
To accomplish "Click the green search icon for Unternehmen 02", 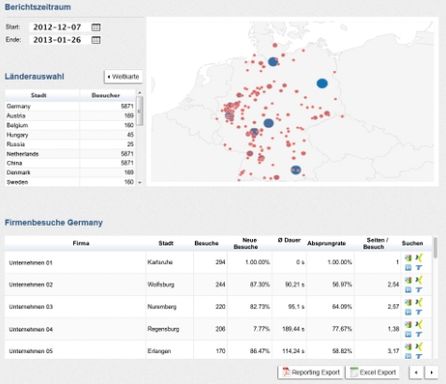I will [408, 280].
